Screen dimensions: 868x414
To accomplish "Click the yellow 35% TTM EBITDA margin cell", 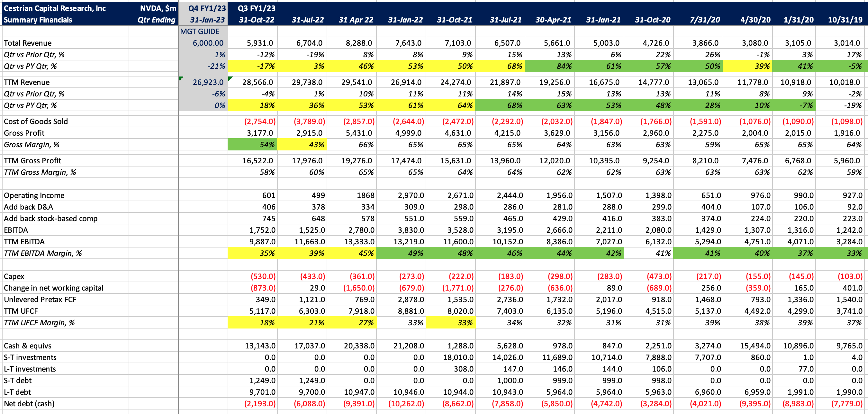I will [x=252, y=253].
